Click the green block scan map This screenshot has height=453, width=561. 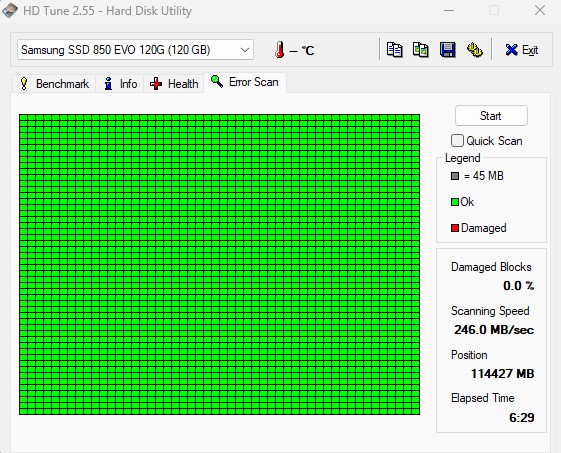[219, 264]
